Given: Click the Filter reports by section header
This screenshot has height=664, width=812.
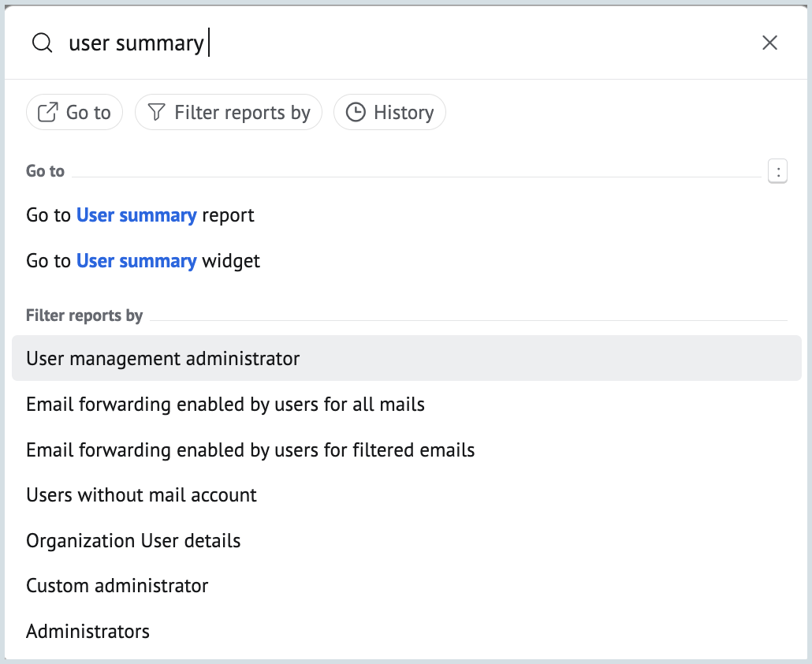Looking at the screenshot, I should [x=84, y=316].
